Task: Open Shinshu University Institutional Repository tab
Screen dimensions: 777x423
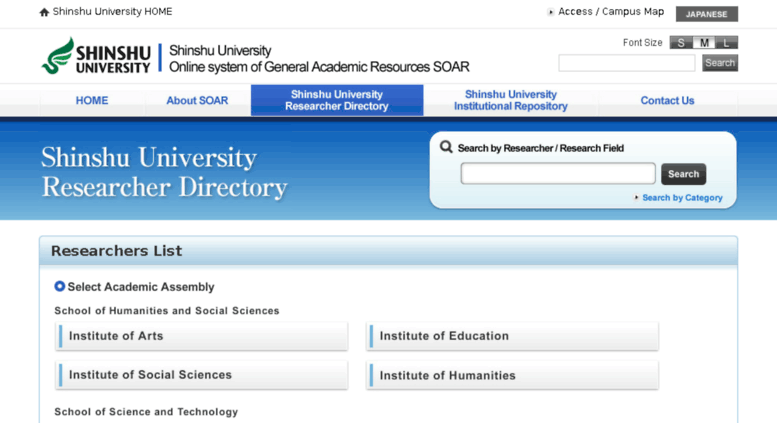Action: [x=511, y=101]
